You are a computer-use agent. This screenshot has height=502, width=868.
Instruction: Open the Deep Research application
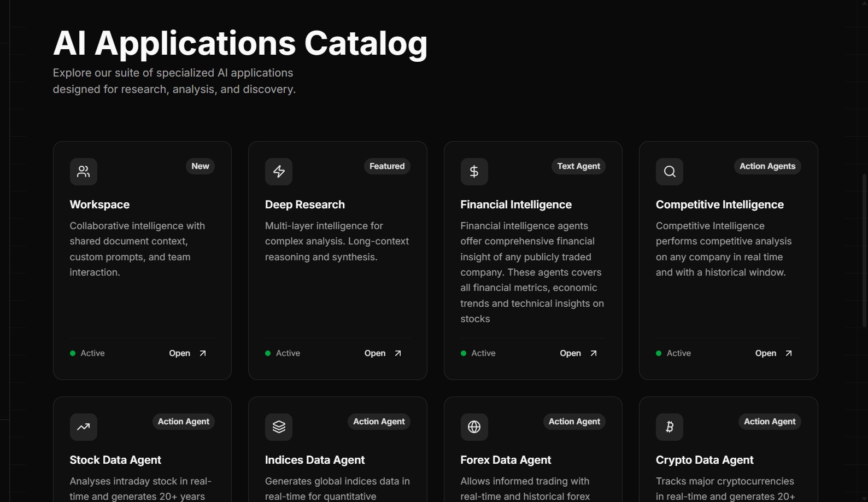tap(384, 353)
